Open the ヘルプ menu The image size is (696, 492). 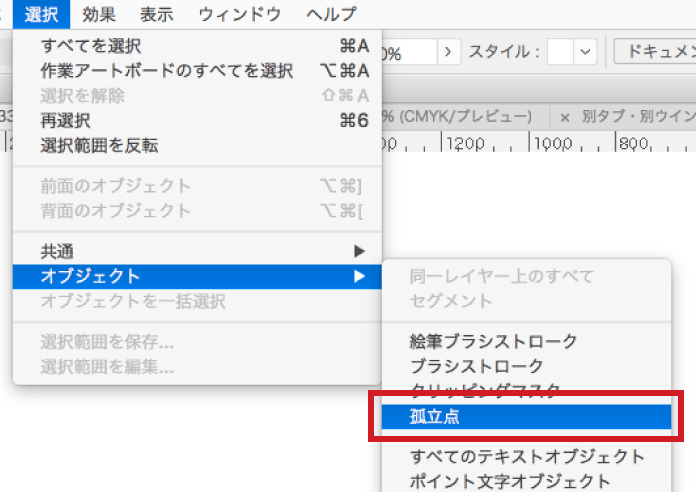[x=330, y=14]
